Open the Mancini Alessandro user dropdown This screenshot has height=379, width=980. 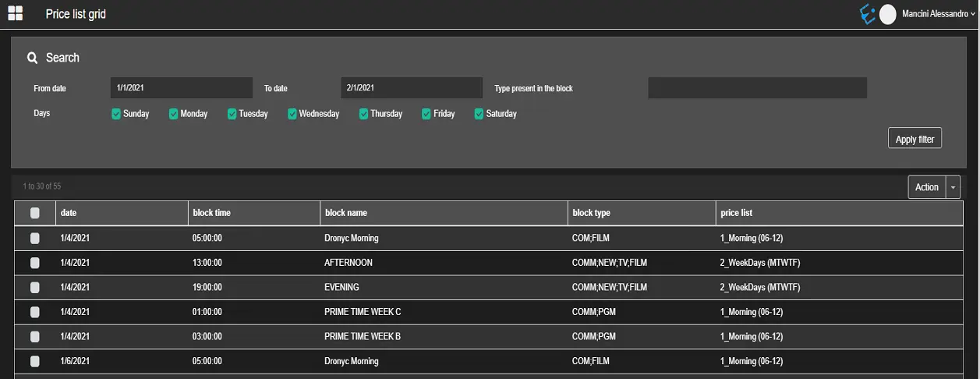938,14
